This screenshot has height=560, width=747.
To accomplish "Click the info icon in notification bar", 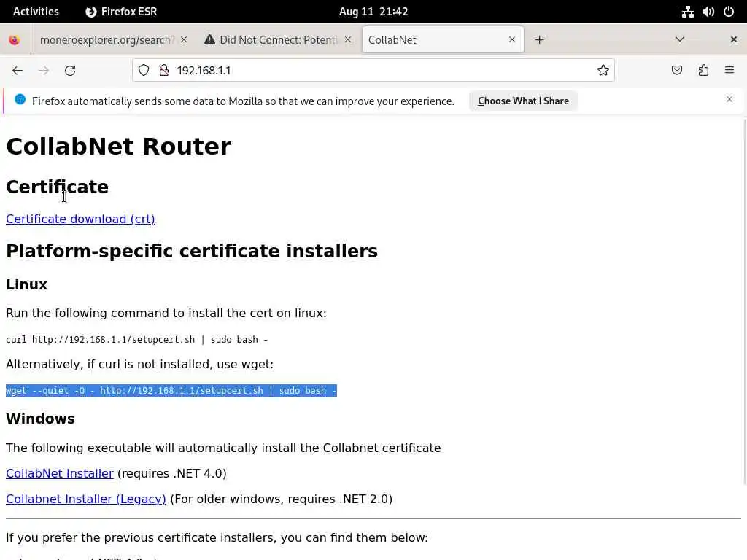I will [20, 99].
